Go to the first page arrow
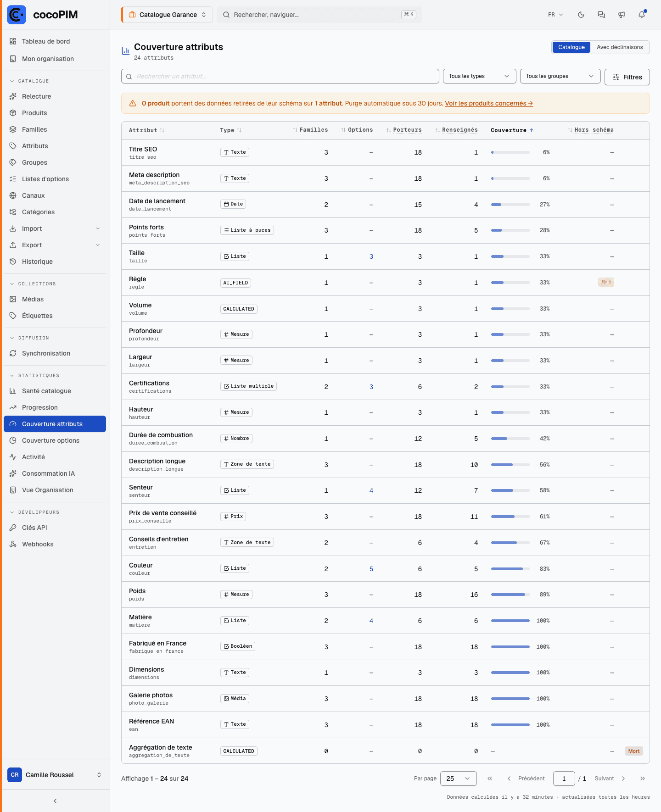 [490, 779]
